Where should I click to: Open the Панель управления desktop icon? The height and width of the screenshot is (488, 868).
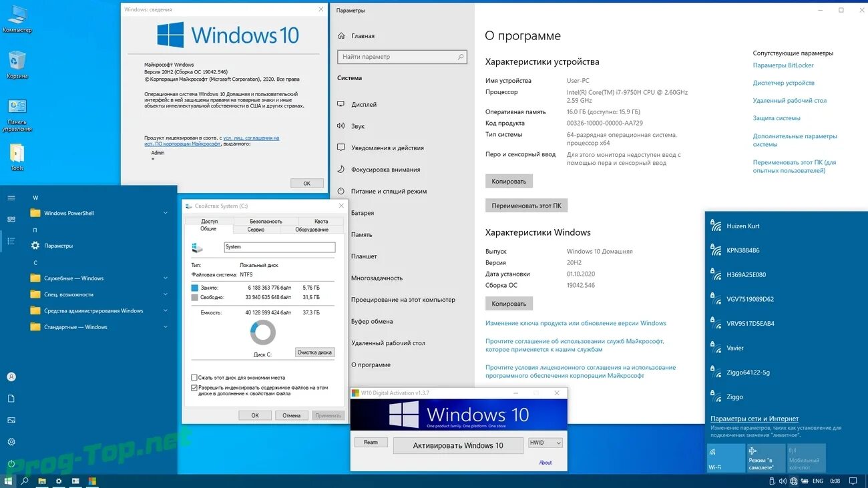pos(17,115)
